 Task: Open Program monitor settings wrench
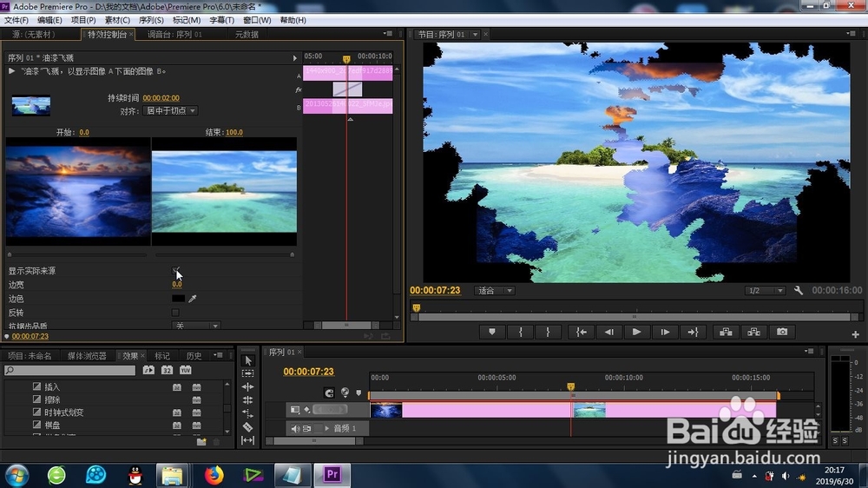(x=799, y=290)
